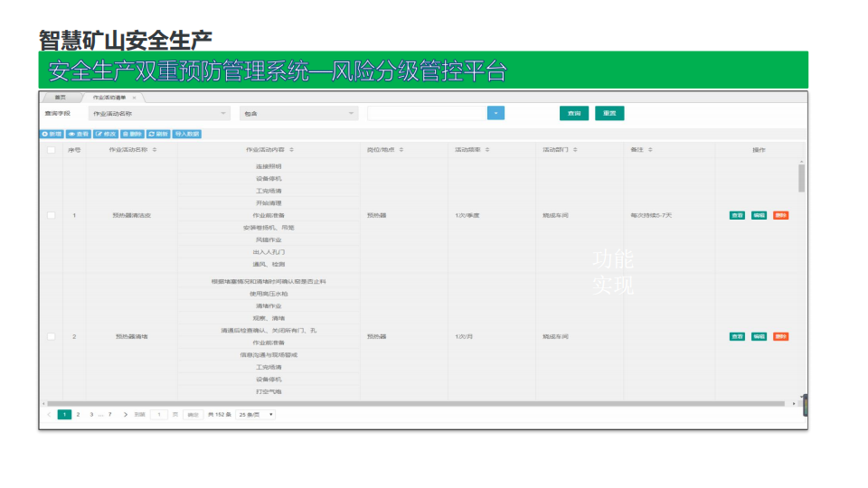Click the 新增 (add) toolbar button
Screen dimensions: 868x488
tap(52, 134)
